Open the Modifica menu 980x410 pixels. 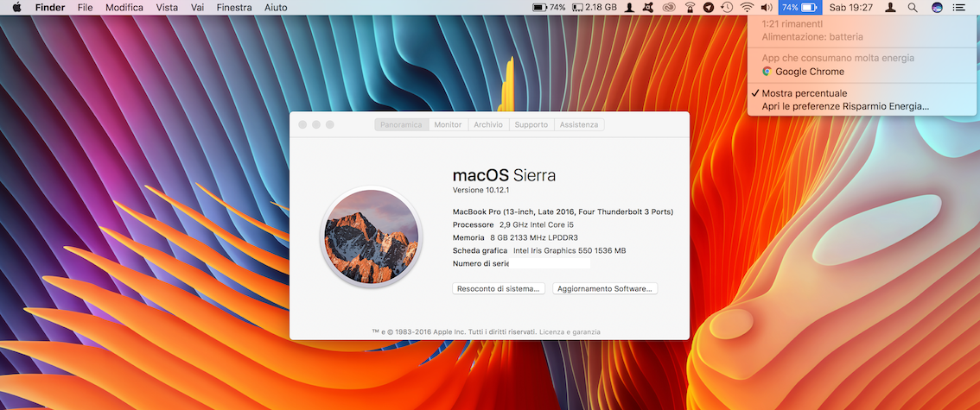(x=124, y=8)
